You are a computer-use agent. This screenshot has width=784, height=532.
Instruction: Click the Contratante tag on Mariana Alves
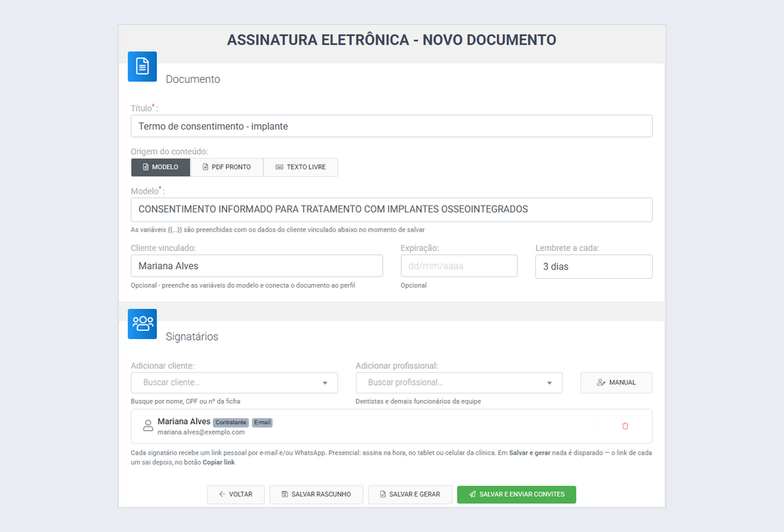[231, 423]
